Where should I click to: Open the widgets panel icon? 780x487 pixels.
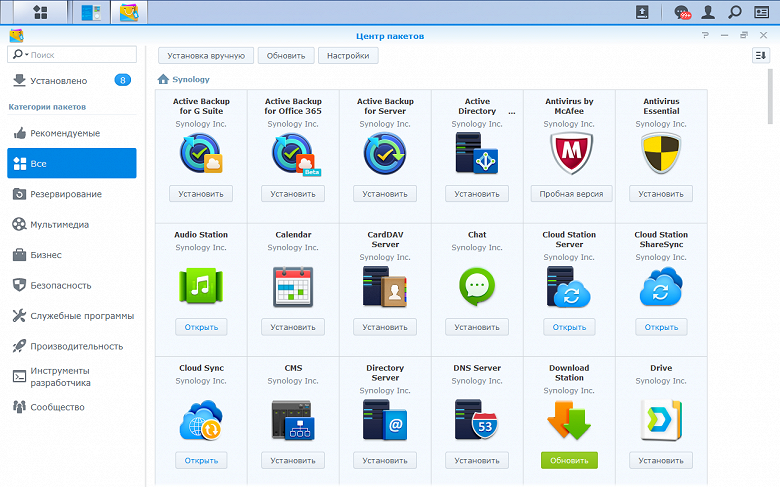click(762, 12)
